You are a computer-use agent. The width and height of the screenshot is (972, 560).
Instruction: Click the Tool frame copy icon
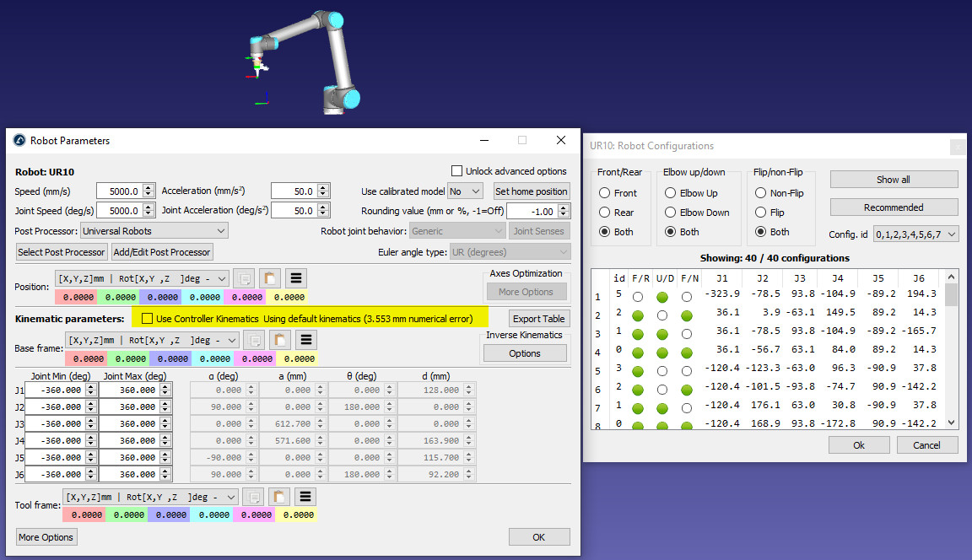[x=253, y=497]
